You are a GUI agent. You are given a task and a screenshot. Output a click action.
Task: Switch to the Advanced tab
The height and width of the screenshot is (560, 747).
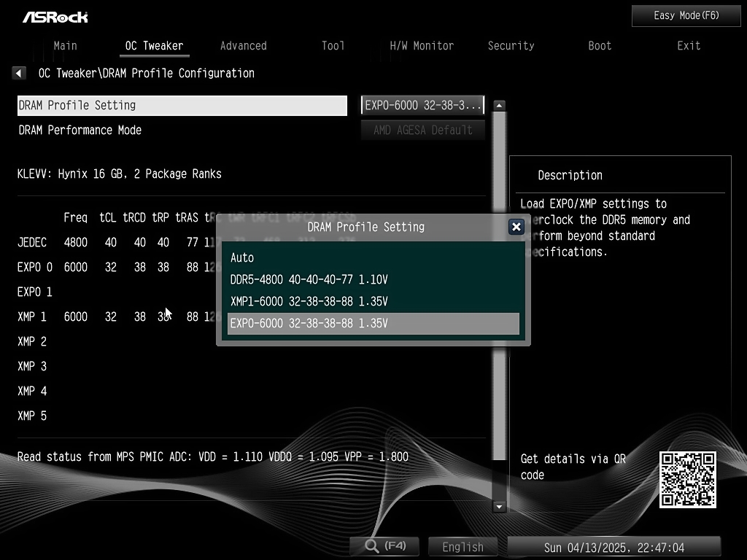tap(243, 45)
